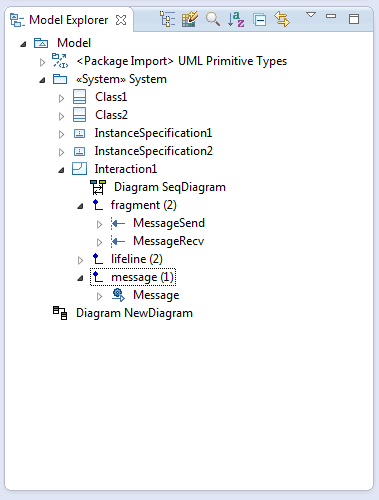Viewport: 379px width, 500px height.
Task: Expand the MessageRecv node
Action: (x=99, y=242)
